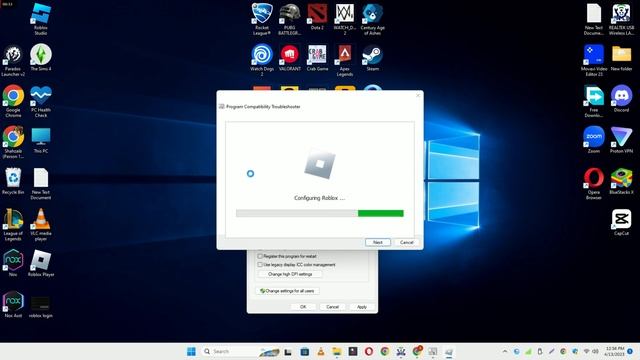Image resolution: width=640 pixels, height=360 pixels.
Task: Open Roblox Studio desktop shortcut
Action: pos(41,18)
